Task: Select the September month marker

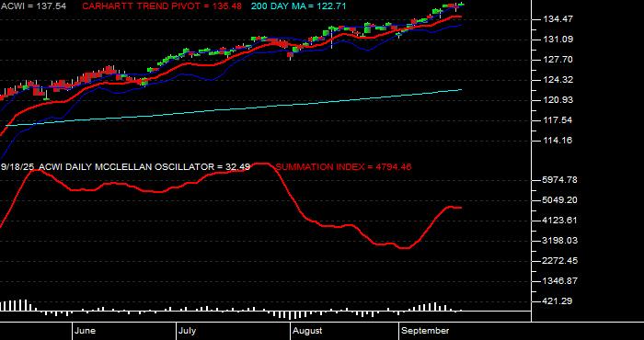Action: coord(425,331)
